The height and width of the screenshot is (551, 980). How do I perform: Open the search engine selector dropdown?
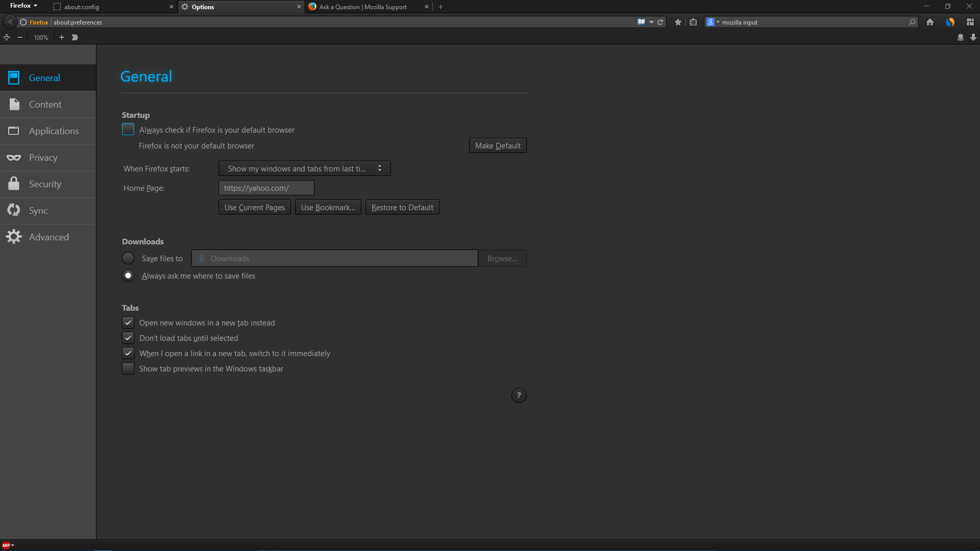click(713, 22)
